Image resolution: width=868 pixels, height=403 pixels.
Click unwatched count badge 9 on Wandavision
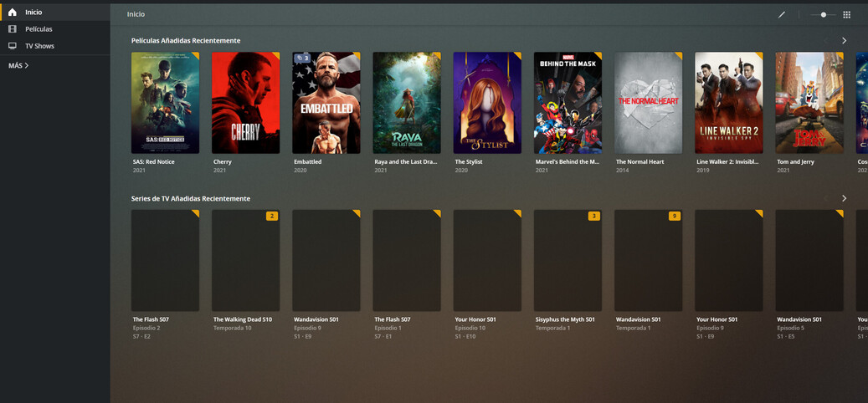coord(675,217)
